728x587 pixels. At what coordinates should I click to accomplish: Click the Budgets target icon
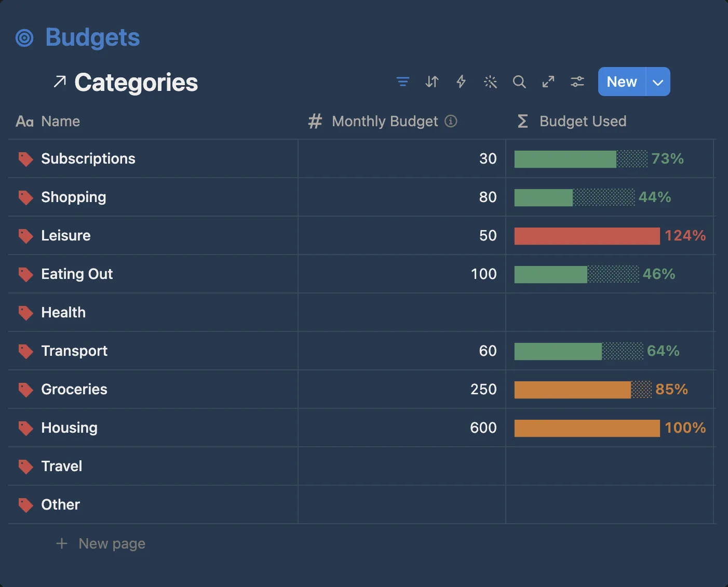point(24,38)
